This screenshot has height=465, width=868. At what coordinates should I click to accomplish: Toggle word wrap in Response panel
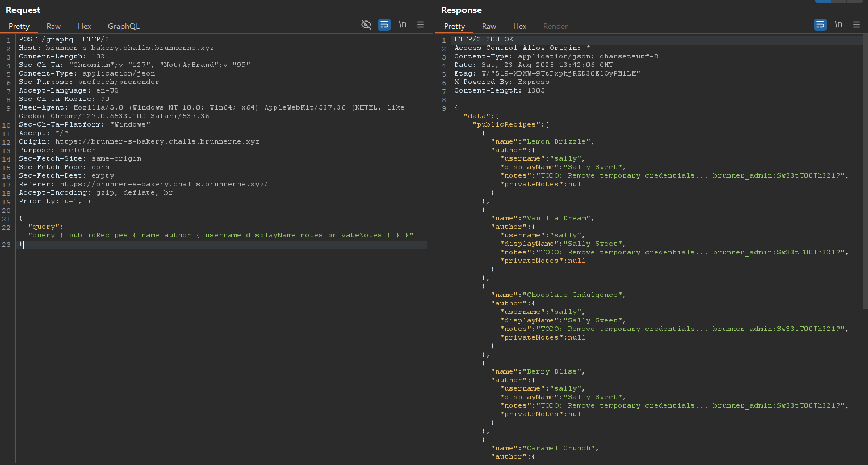(820, 24)
